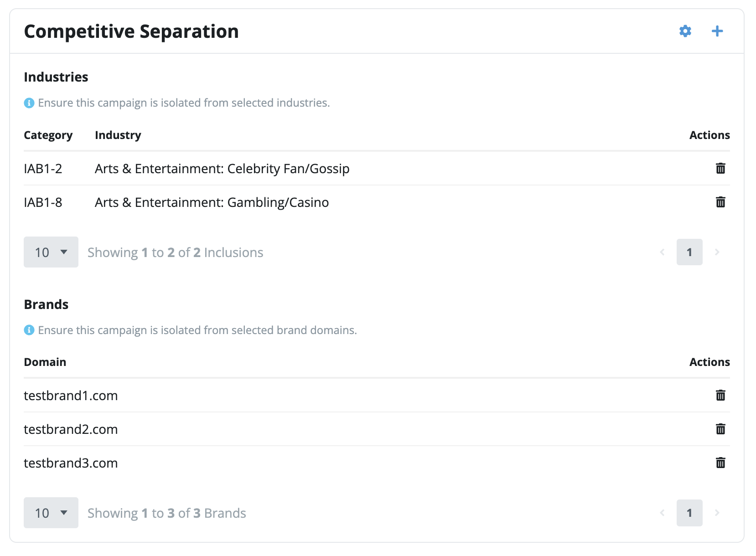Remove testbrand2.com using trash icon
This screenshot has width=756, height=556.
pos(720,429)
